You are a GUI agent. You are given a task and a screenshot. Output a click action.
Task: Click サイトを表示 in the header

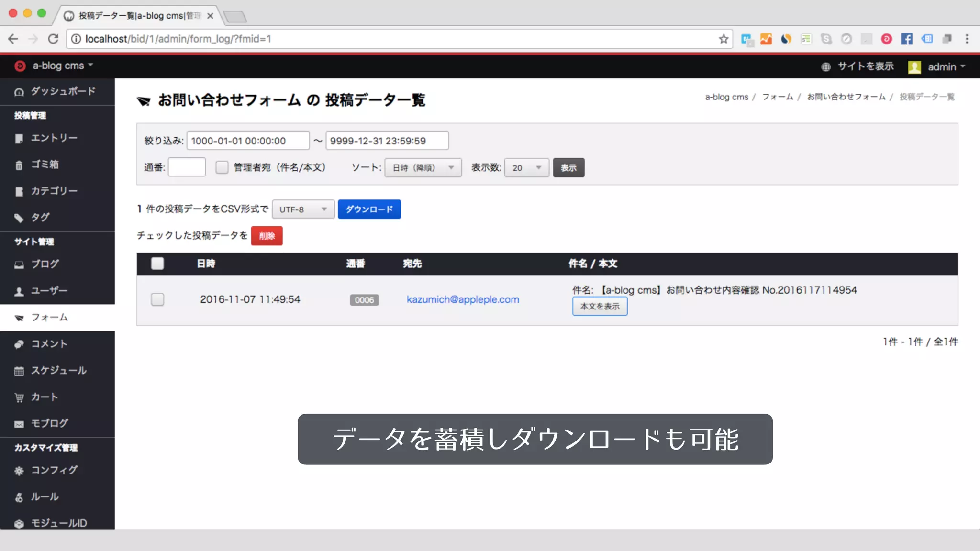[866, 66]
